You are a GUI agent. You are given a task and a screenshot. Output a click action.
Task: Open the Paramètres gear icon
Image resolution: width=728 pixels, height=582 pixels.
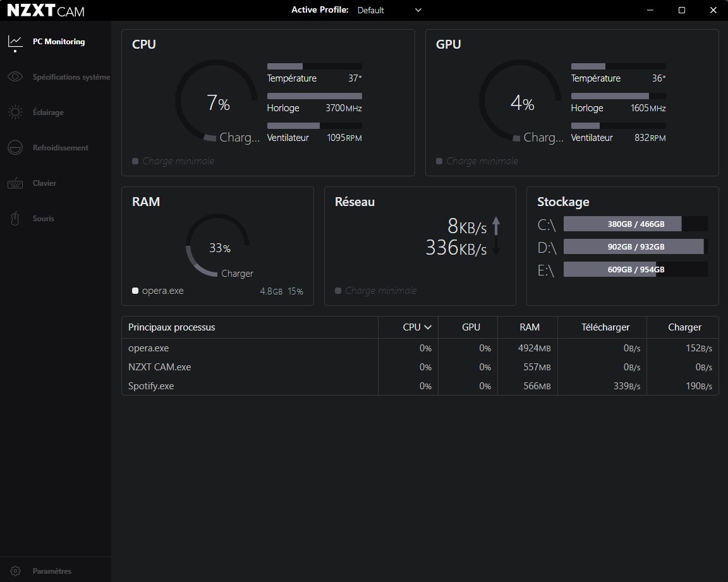pos(15,571)
